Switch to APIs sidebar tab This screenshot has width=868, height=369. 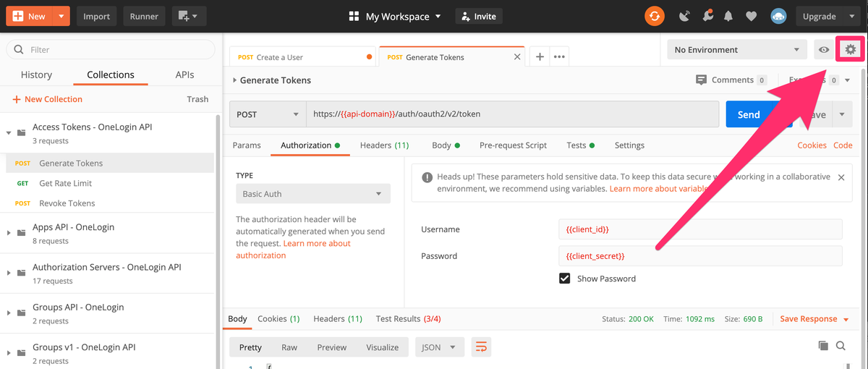(x=184, y=75)
